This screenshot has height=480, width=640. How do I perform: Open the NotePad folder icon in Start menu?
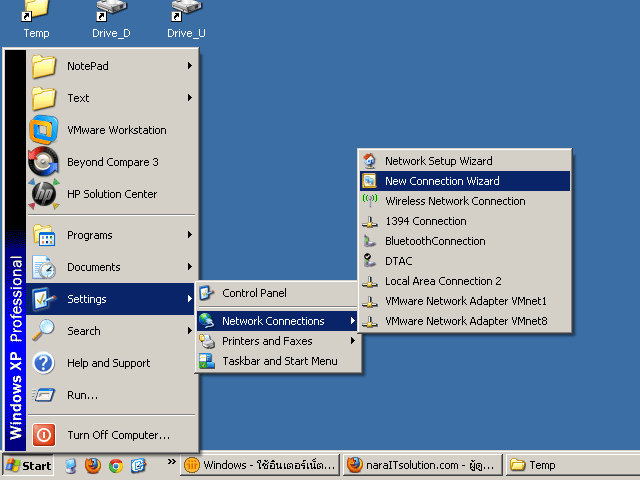(x=44, y=66)
